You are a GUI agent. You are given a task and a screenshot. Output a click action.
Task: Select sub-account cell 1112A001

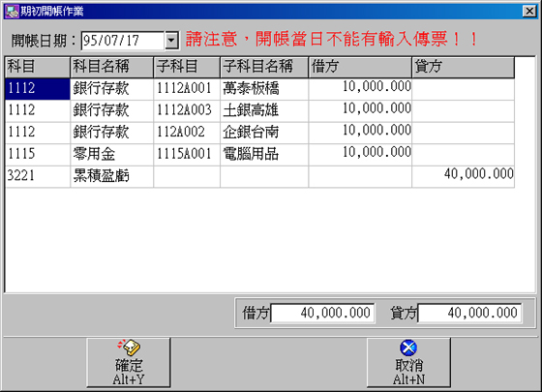click(187, 89)
